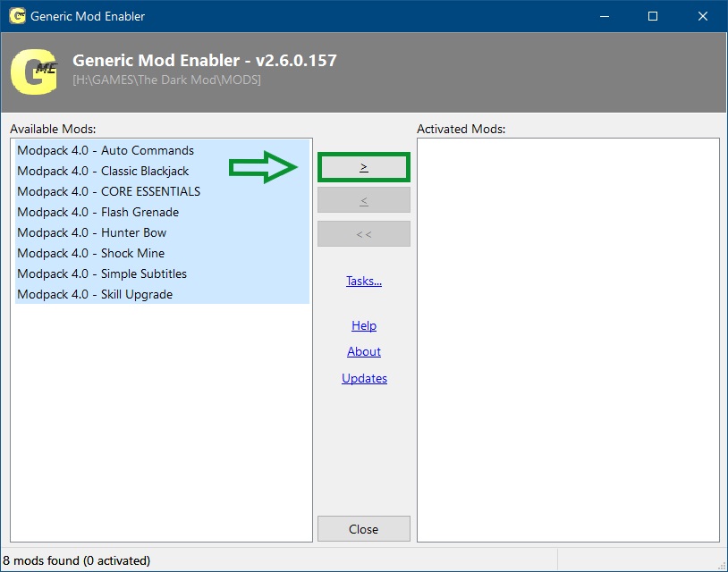This screenshot has height=572, width=728.
Task: Check for Updates link
Action: tap(364, 378)
